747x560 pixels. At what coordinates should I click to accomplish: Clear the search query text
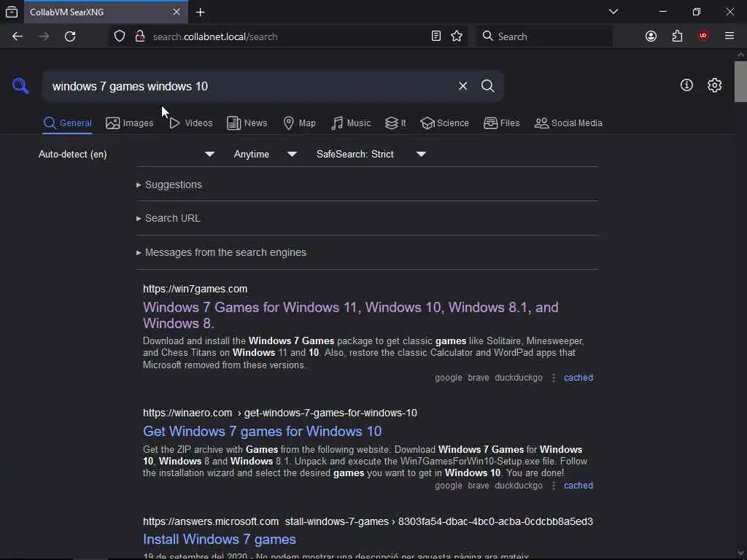coord(462,86)
